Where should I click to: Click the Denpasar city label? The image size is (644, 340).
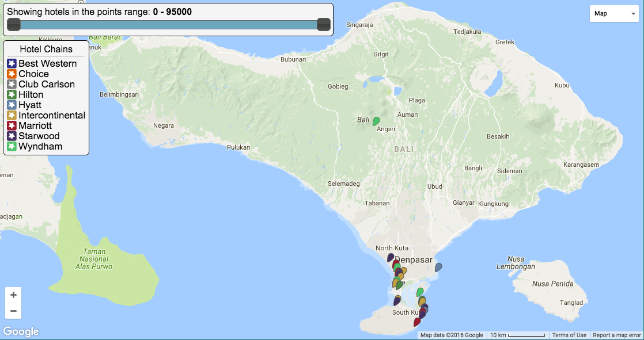tap(413, 260)
